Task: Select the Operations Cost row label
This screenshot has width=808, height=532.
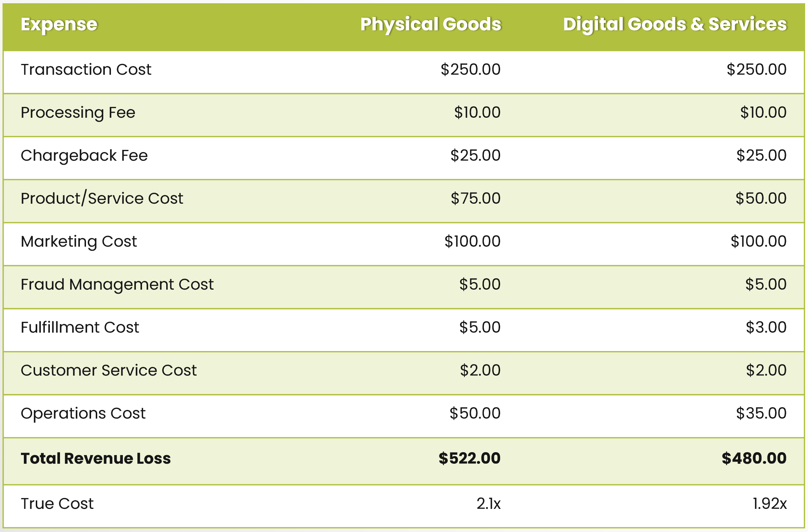Action: [x=83, y=414]
